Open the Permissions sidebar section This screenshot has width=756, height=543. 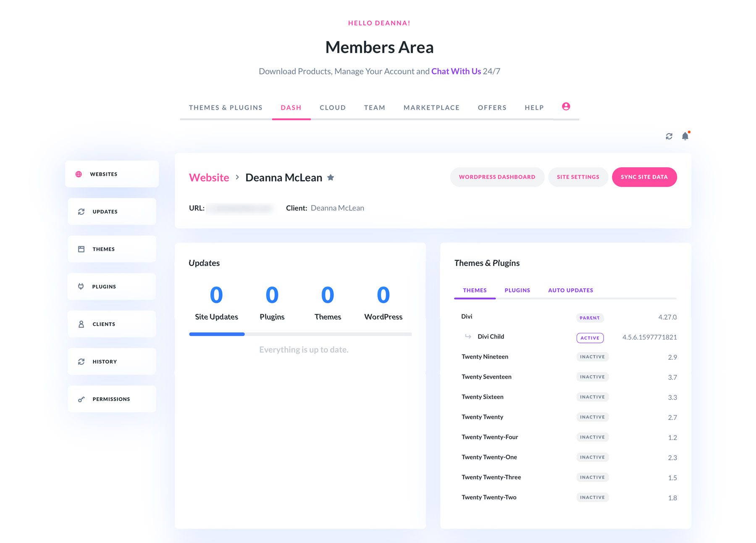(x=111, y=398)
